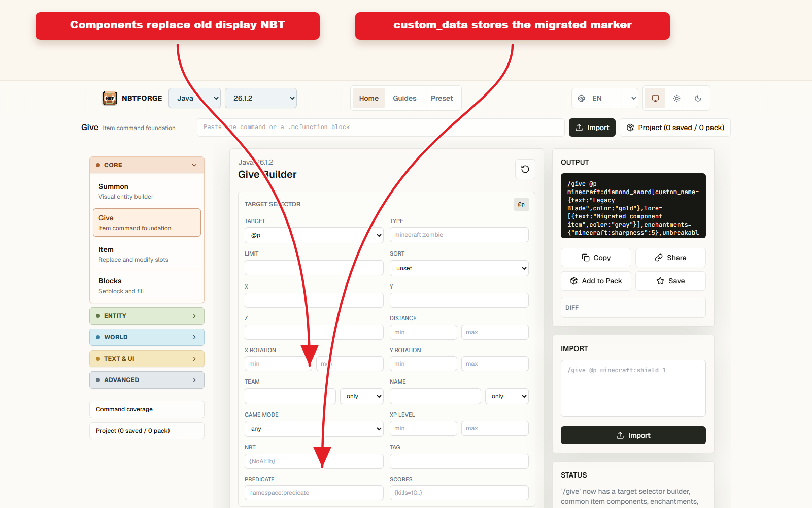The height and width of the screenshot is (508, 812).
Task: Open the TARGET dropdown showing @p
Action: pyautogui.click(x=314, y=235)
